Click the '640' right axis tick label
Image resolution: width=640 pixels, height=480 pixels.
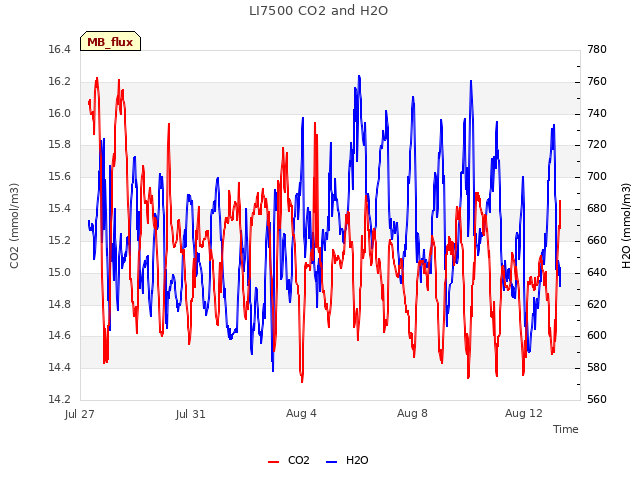597,272
